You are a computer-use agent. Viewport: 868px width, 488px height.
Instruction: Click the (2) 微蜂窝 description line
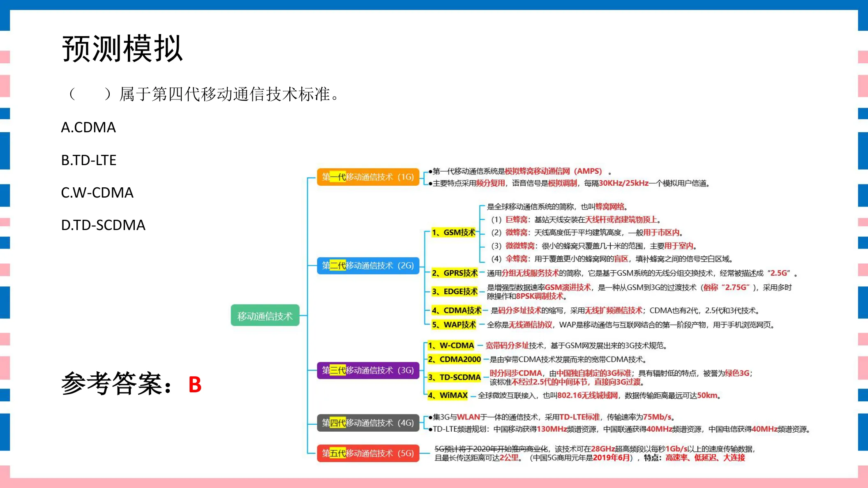coord(587,233)
